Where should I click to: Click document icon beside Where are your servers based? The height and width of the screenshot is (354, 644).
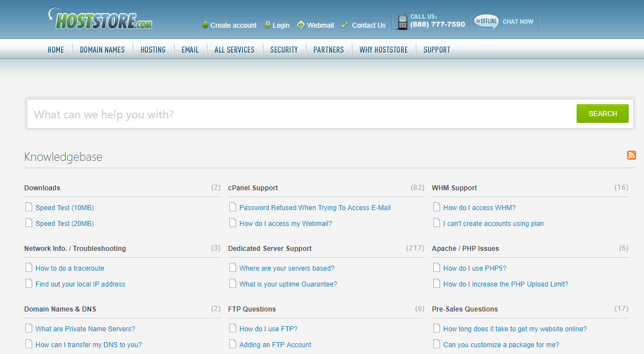click(x=233, y=268)
